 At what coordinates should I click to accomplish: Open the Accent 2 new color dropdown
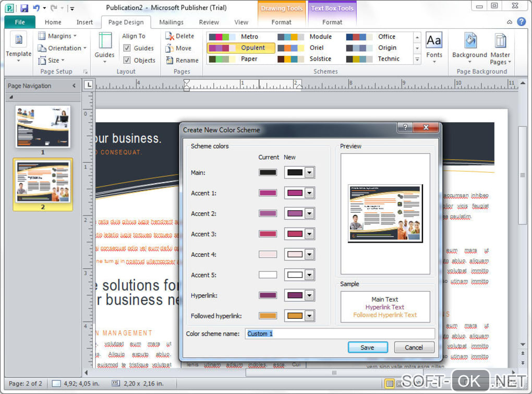[309, 213]
